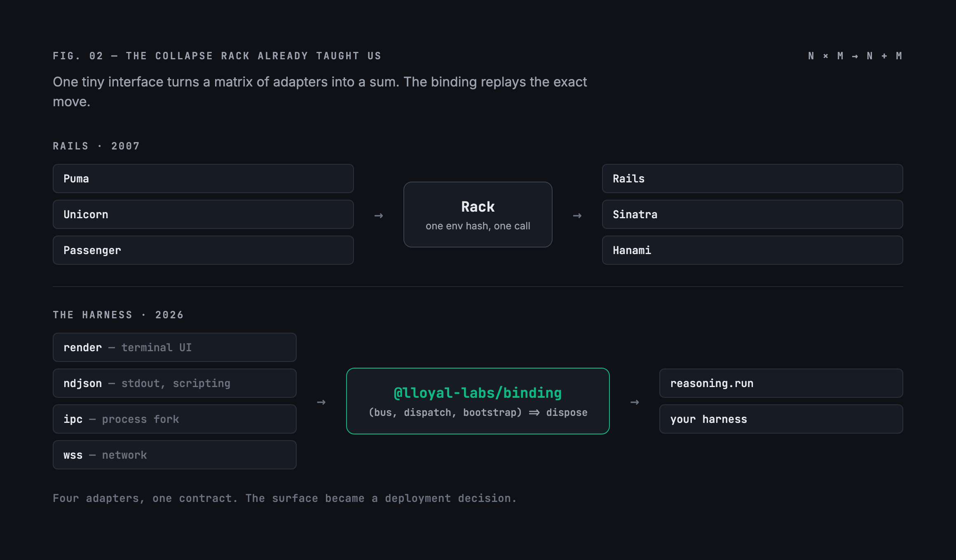This screenshot has width=956, height=560.
Task: Click the "RAILS · 2007" section label
Action: point(96,146)
